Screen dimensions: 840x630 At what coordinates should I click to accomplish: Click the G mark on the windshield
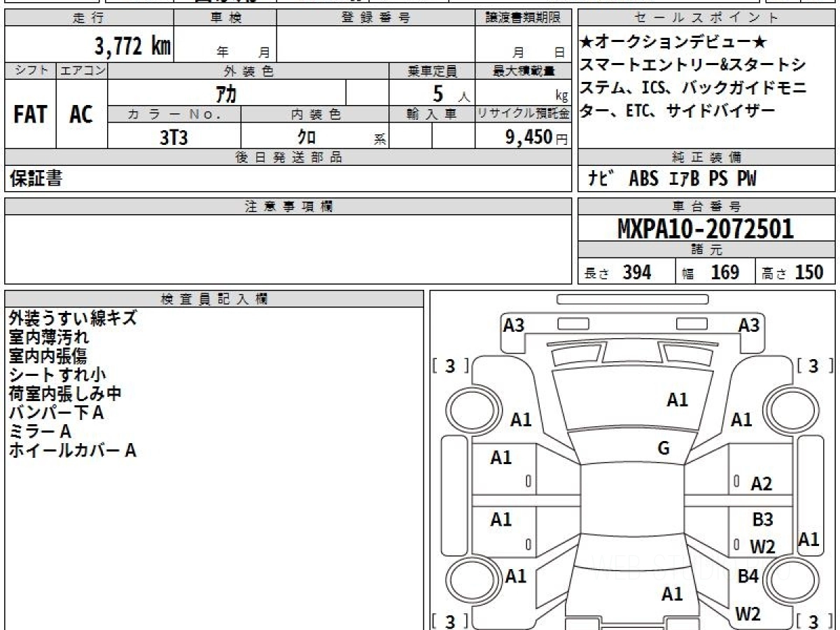click(664, 449)
